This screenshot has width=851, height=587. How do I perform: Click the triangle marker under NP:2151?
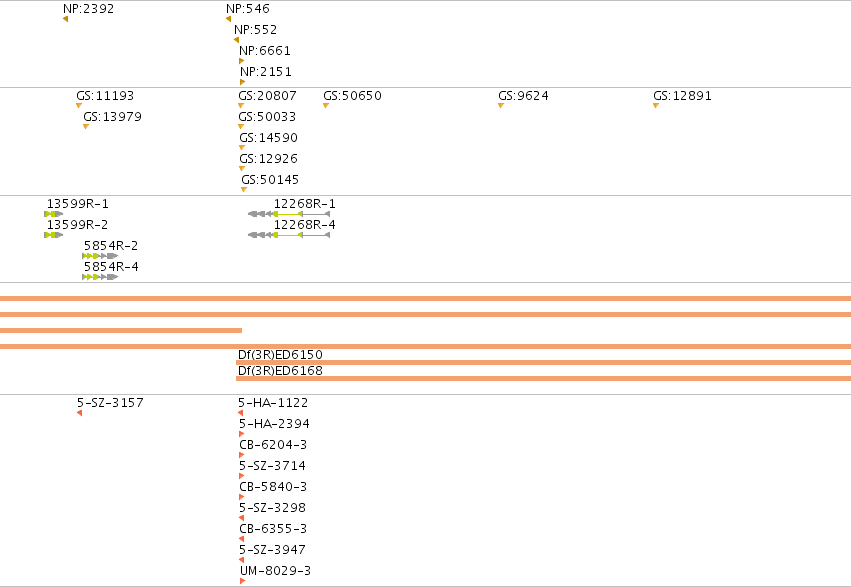(243, 82)
